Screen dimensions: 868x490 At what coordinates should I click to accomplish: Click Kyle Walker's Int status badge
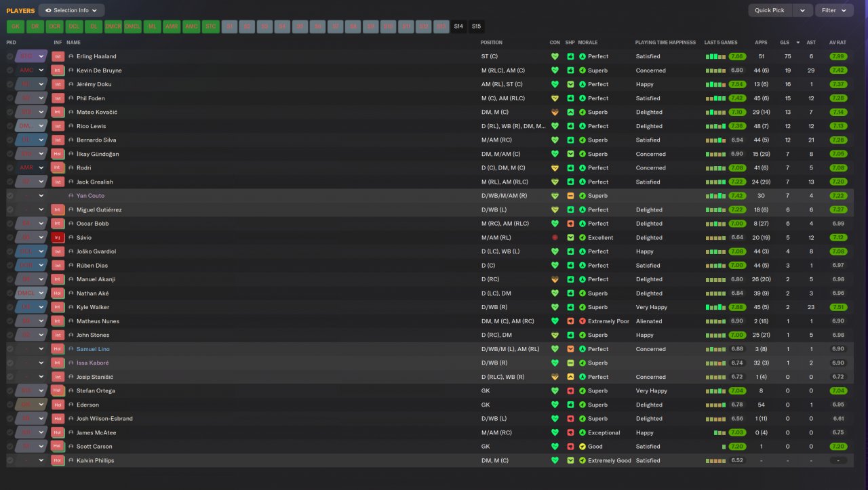pos(58,307)
